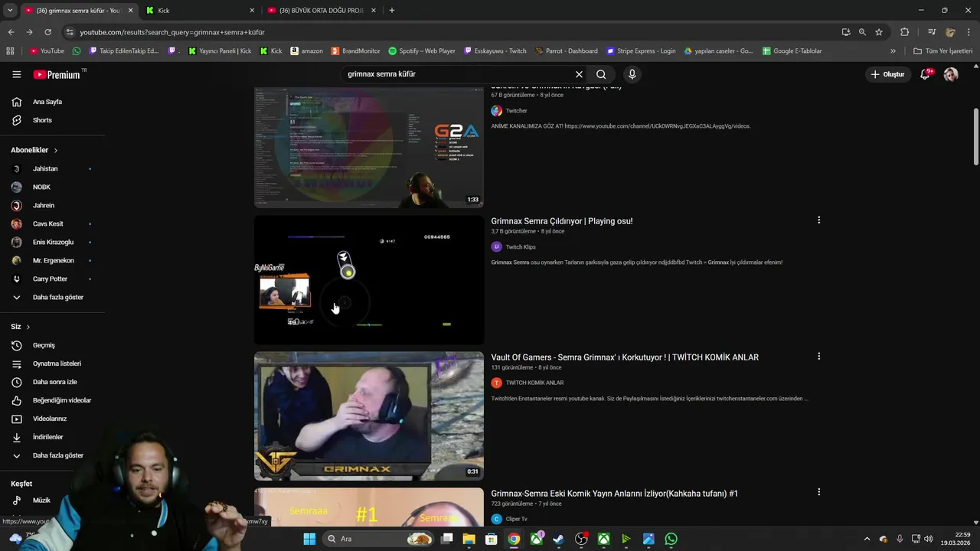Open YouTube notifications bell
The height and width of the screenshot is (551, 980).
point(925,74)
